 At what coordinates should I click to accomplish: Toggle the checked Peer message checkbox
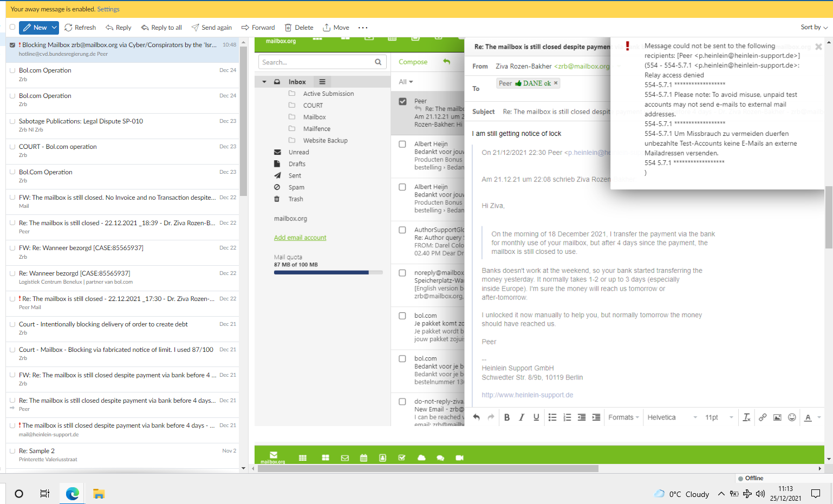[402, 101]
